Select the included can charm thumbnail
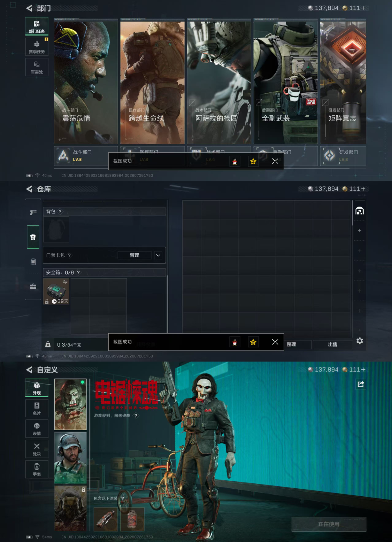Screen dimensions: 392x542 tap(132, 519)
